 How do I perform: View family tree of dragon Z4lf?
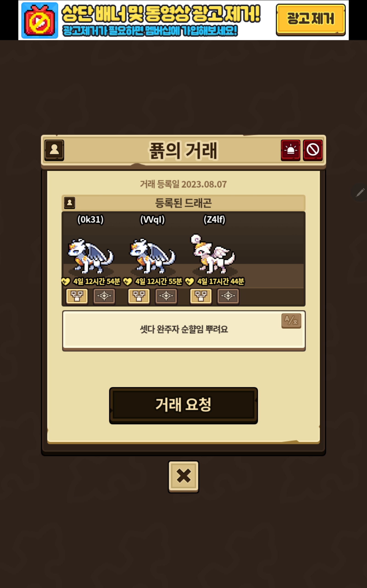pos(201,296)
